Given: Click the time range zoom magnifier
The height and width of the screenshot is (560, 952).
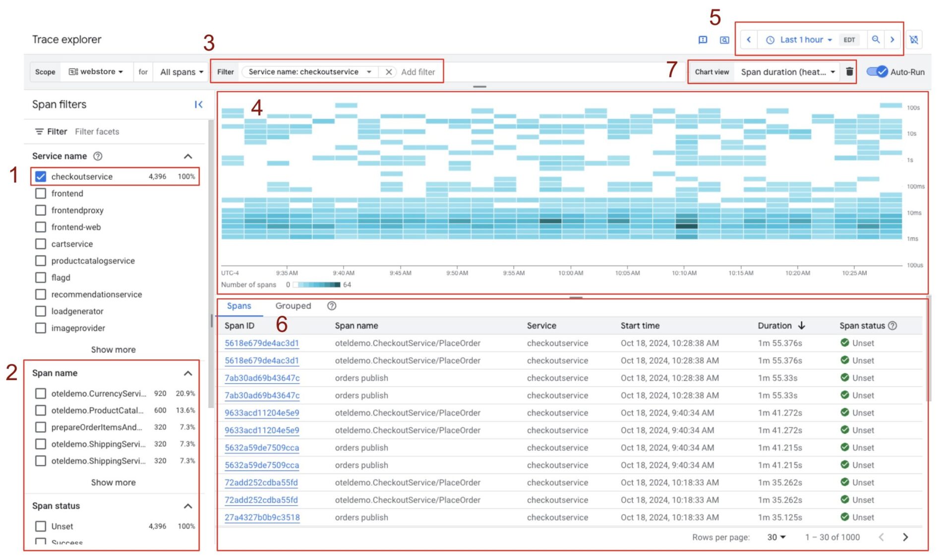Looking at the screenshot, I should pos(876,40).
